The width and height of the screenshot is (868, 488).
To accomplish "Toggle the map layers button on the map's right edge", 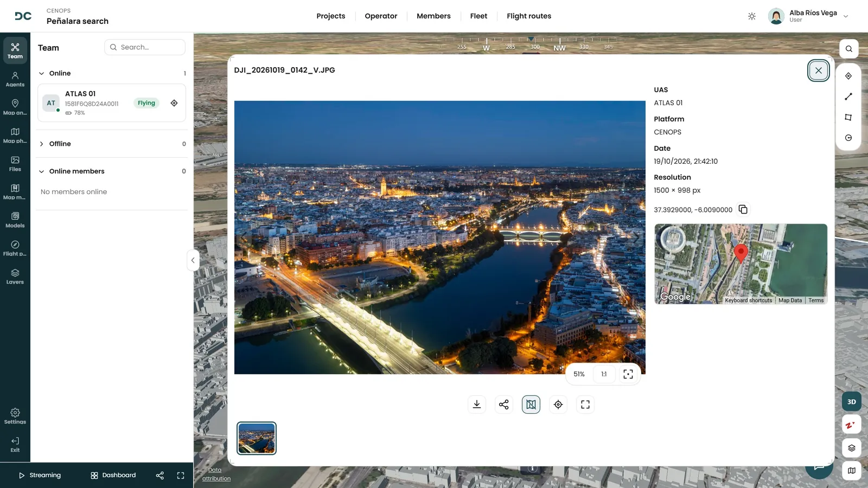I will (x=852, y=448).
